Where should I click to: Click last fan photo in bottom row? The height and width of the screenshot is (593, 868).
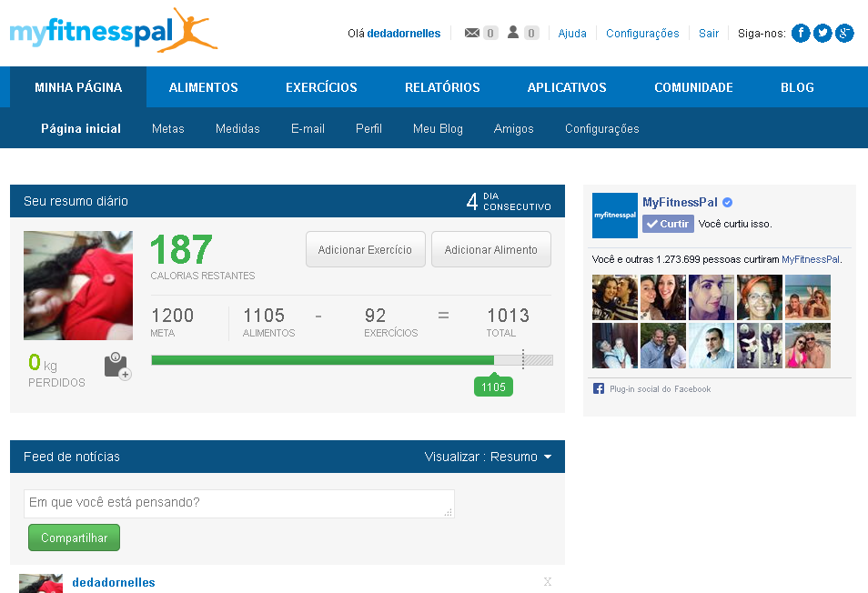(808, 346)
